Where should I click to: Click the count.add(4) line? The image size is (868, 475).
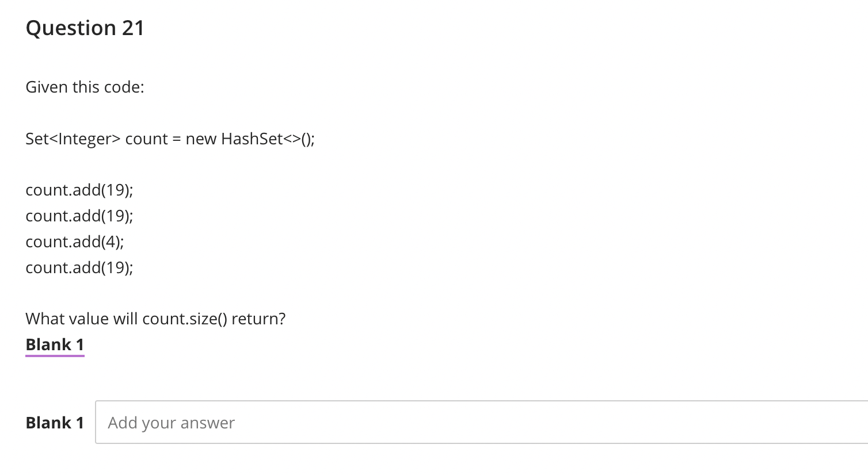coord(75,242)
